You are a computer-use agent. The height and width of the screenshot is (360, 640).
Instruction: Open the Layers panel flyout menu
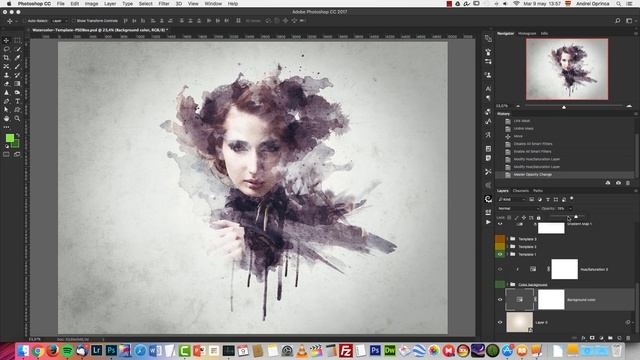[636, 191]
